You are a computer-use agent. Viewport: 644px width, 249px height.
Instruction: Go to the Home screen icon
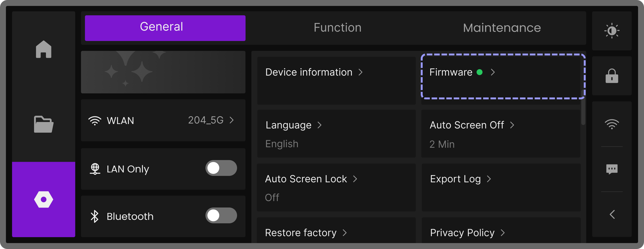pyautogui.click(x=43, y=49)
